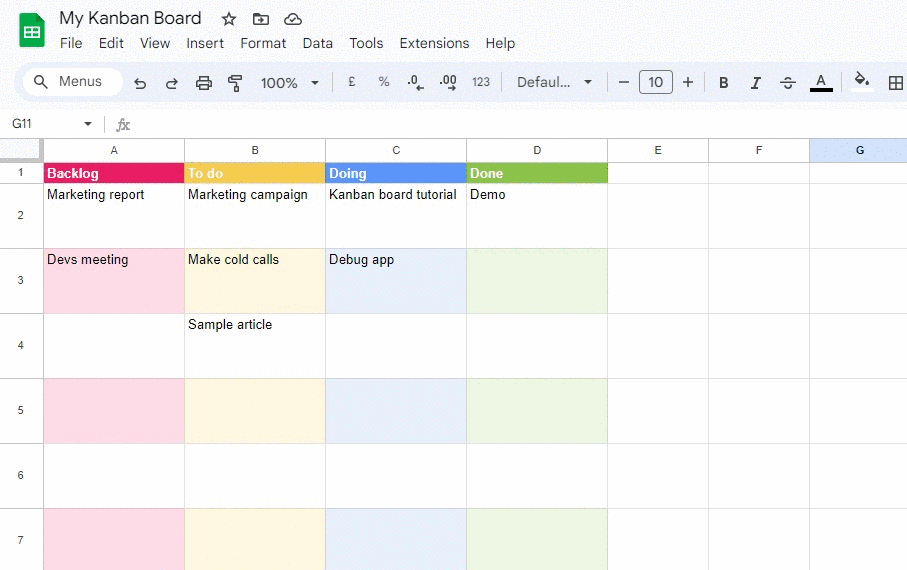Open the Format menu

tap(263, 43)
